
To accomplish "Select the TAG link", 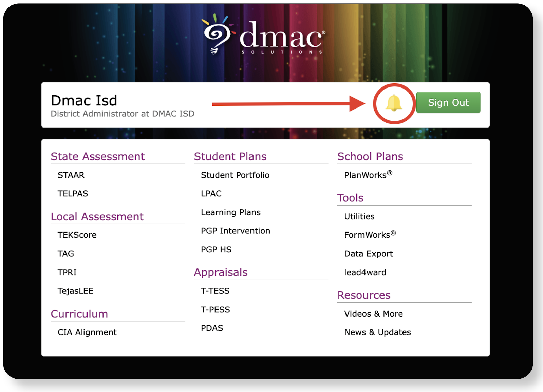I will click(x=66, y=254).
